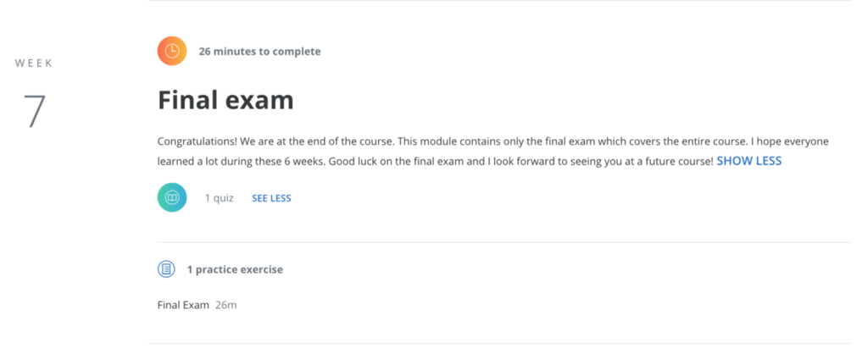Click the divider line above practice exercise
Viewport: 868px width, 354px height.
pos(500,242)
